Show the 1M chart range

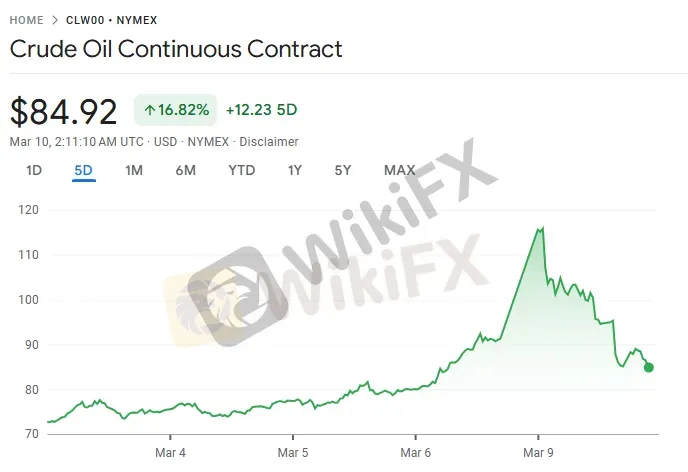(x=134, y=170)
